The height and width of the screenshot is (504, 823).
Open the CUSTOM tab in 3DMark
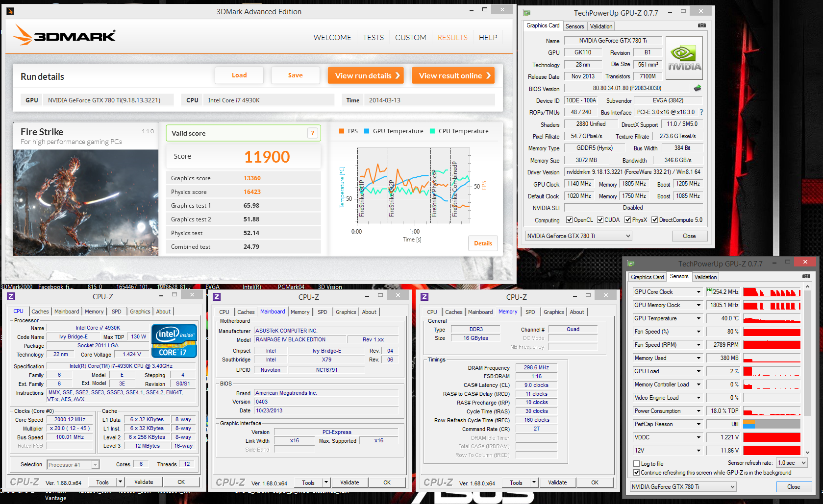[x=411, y=37]
